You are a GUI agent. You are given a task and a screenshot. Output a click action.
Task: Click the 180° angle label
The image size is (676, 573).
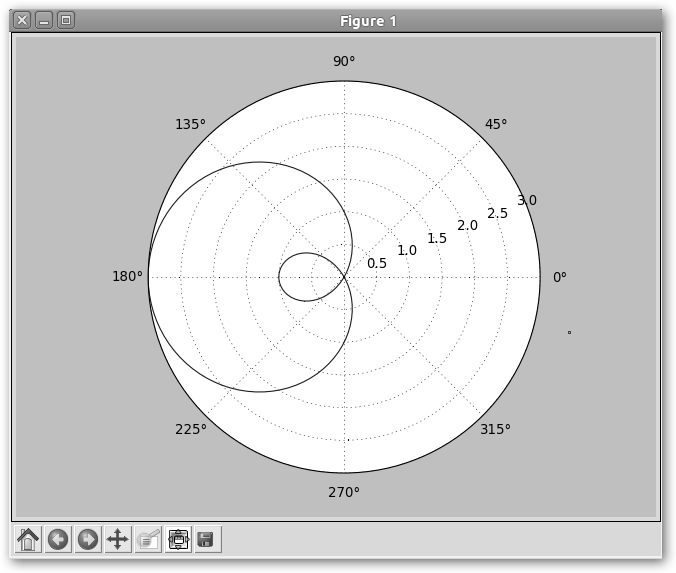tap(127, 277)
